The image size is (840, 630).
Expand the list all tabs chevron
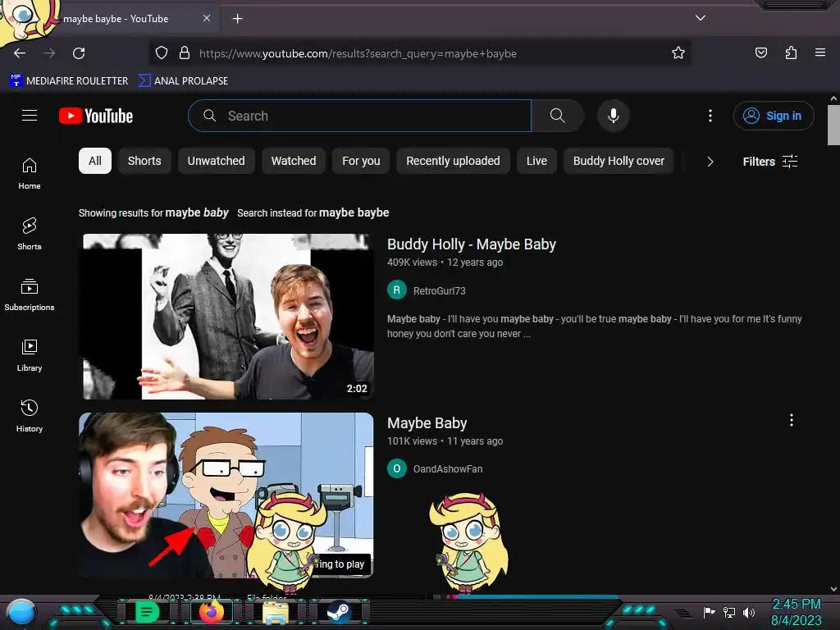coord(701,18)
